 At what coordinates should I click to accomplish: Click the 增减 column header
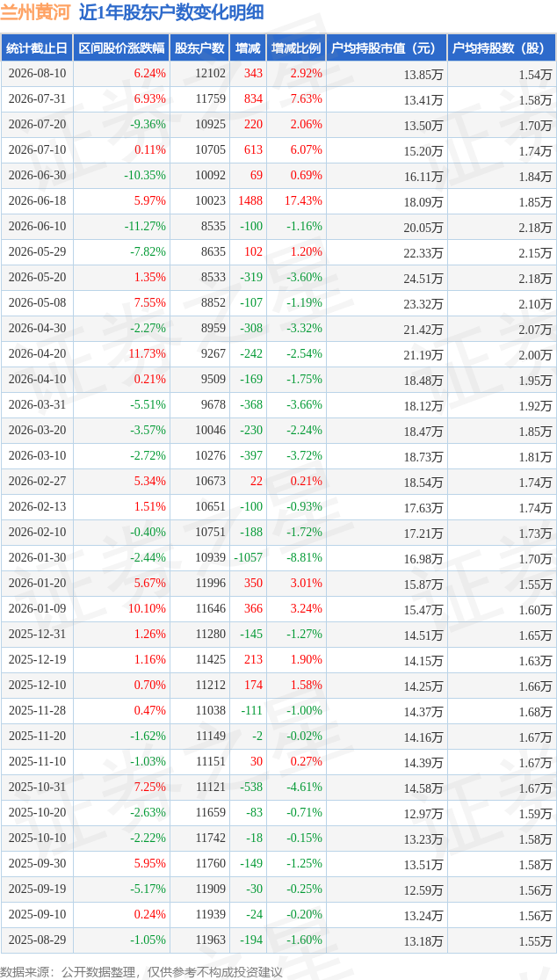click(247, 47)
